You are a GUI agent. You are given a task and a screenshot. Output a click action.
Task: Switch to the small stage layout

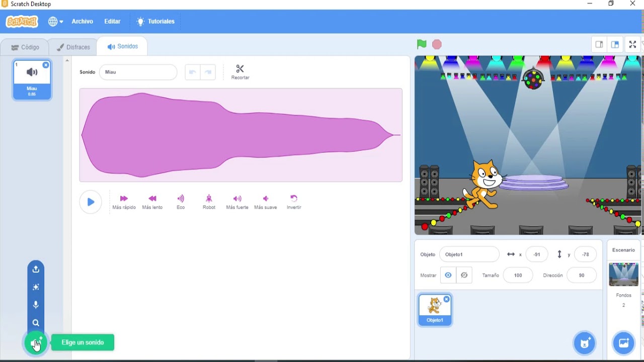(599, 44)
